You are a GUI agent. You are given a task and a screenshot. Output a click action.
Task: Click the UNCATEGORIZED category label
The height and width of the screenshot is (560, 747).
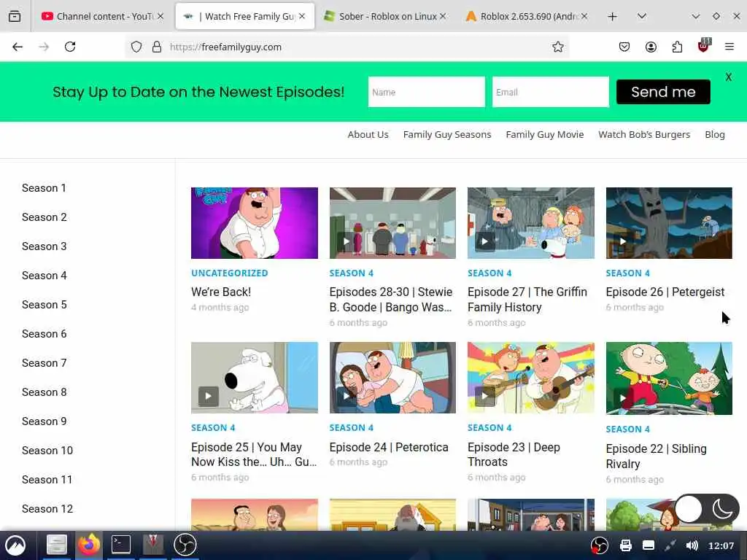coord(230,273)
